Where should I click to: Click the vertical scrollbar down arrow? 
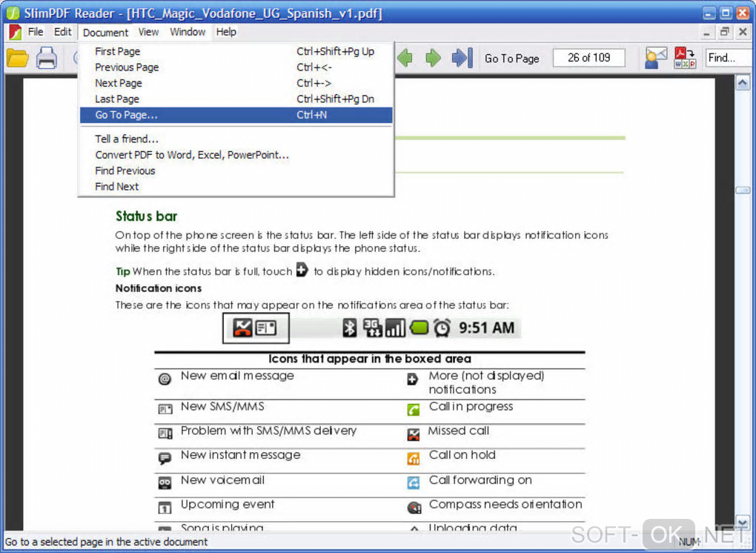coord(743,522)
